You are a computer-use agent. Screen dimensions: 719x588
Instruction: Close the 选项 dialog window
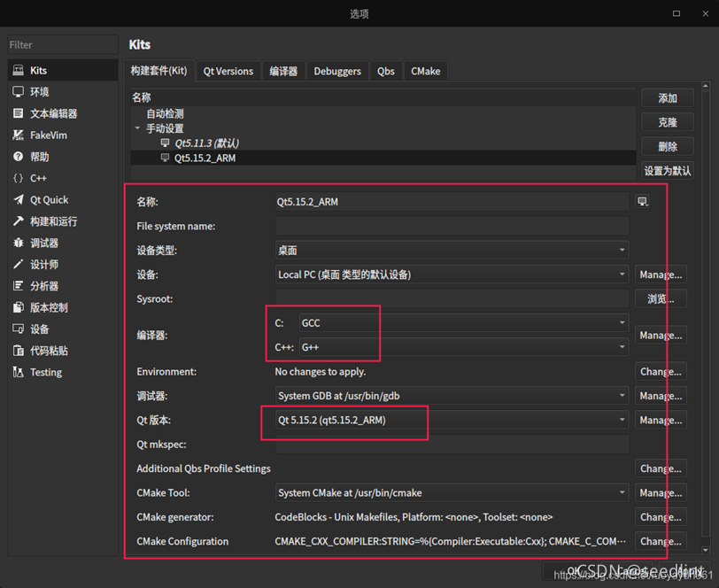click(705, 14)
